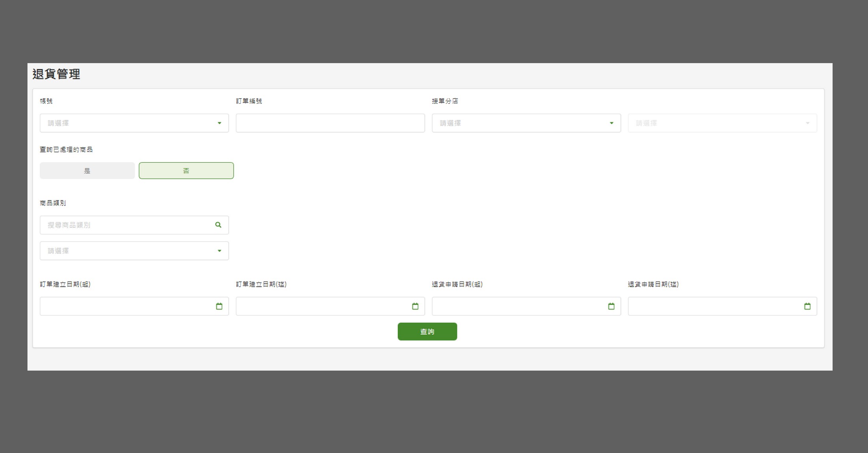Open the calendar picker for 退貨申請日期(起)
868x453 pixels.
tap(611, 306)
